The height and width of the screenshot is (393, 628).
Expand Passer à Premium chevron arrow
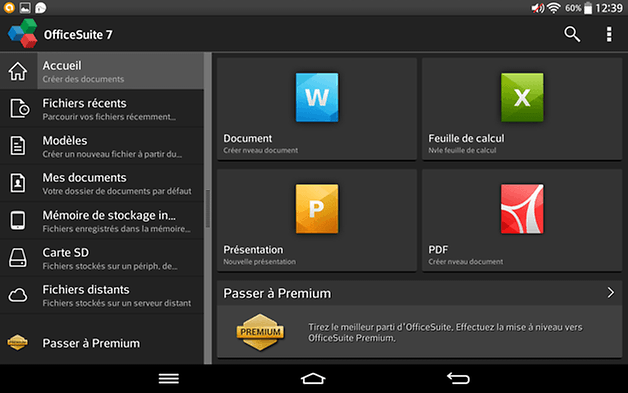pos(610,293)
